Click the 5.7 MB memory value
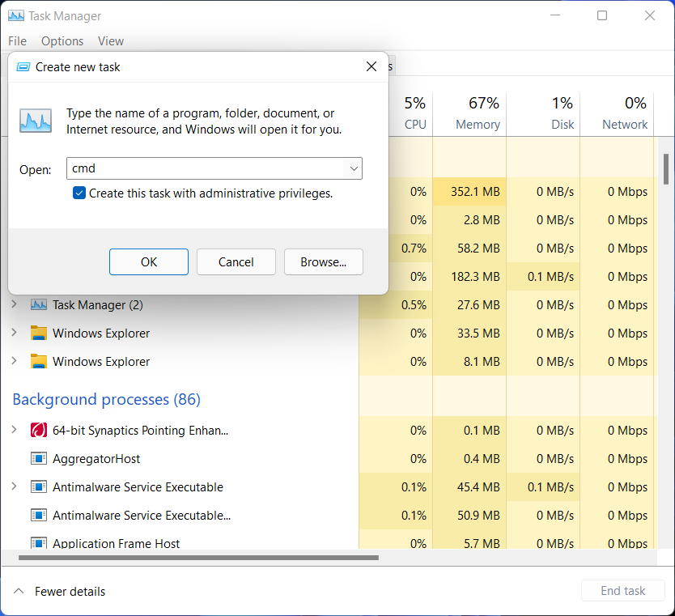This screenshot has width=675, height=616. 482,543
